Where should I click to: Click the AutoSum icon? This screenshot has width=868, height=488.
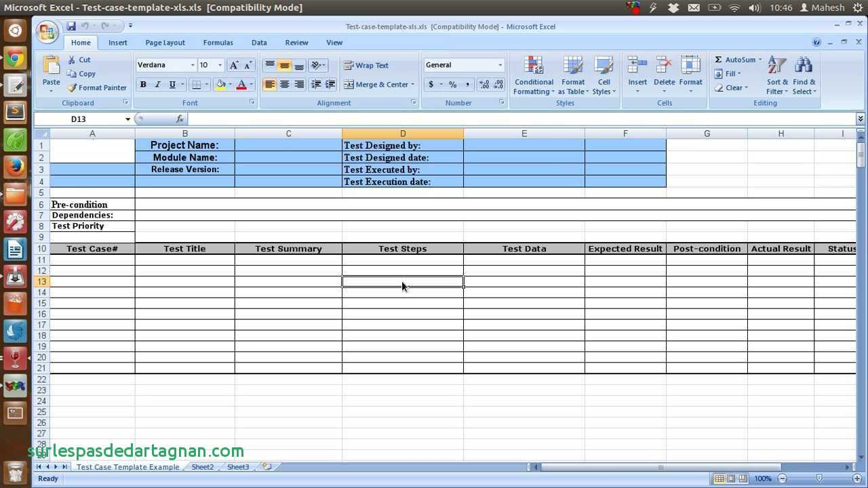(736, 60)
